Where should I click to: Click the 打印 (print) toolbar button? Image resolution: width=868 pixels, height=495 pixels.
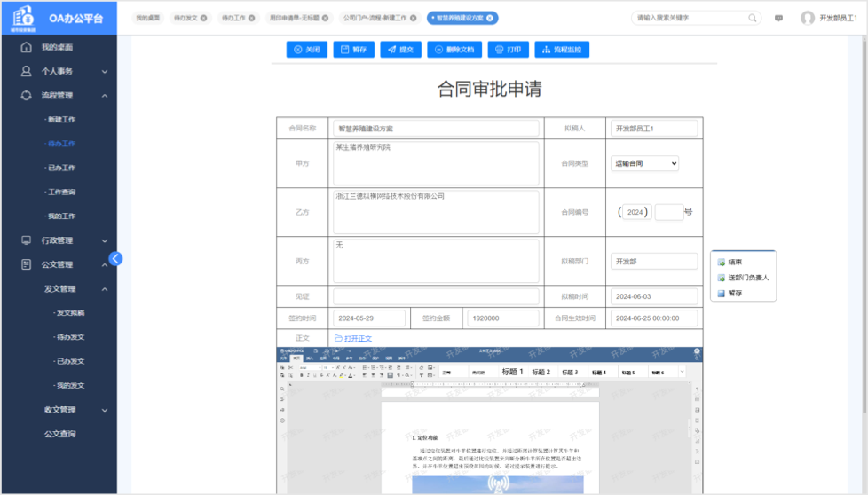click(509, 50)
